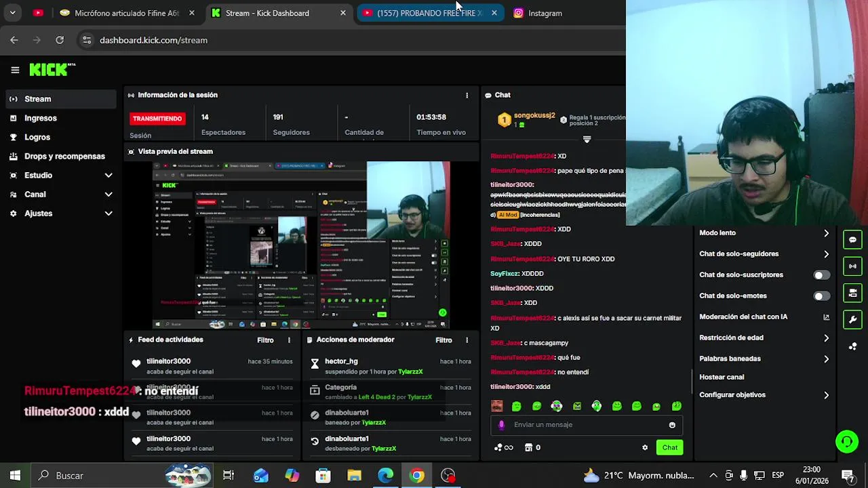Click username songokussj2 in leaderboard
This screenshot has height=488, width=868.
(534, 116)
